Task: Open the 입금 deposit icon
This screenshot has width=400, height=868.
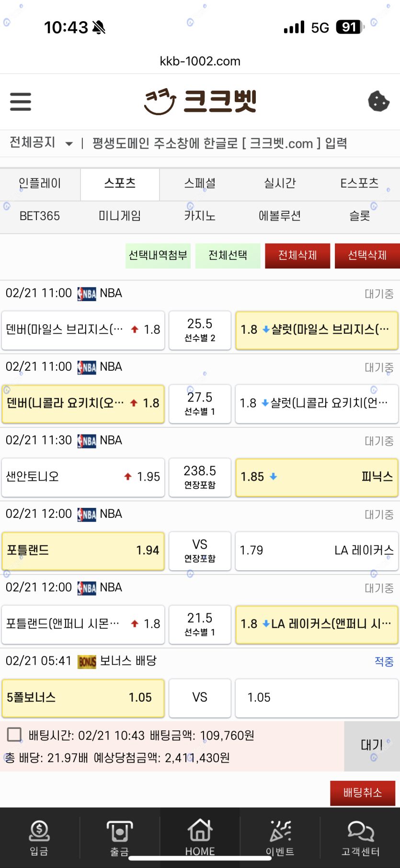Action: [39, 837]
